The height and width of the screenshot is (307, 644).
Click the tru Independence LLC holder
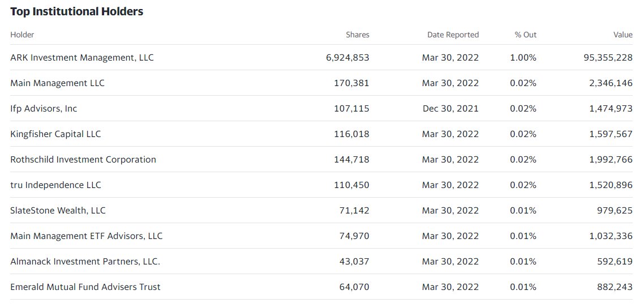click(x=55, y=185)
